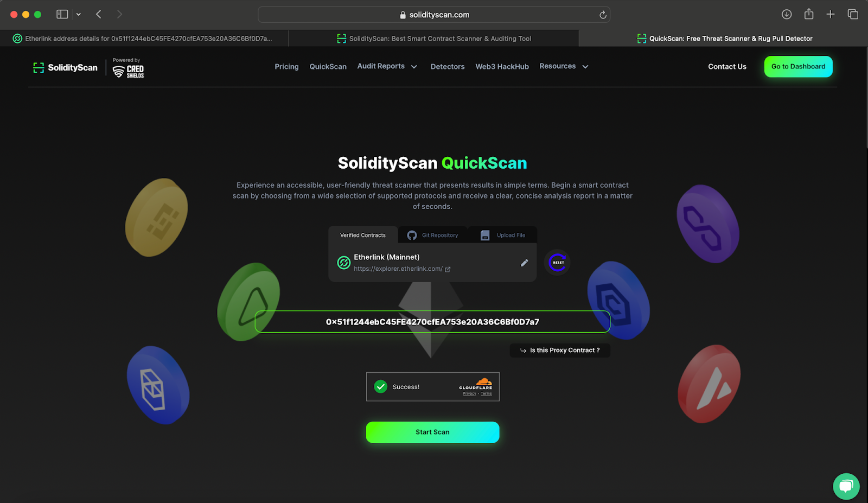The image size is (868, 503).
Task: Open the Safari downloads icon
Action: point(787,14)
